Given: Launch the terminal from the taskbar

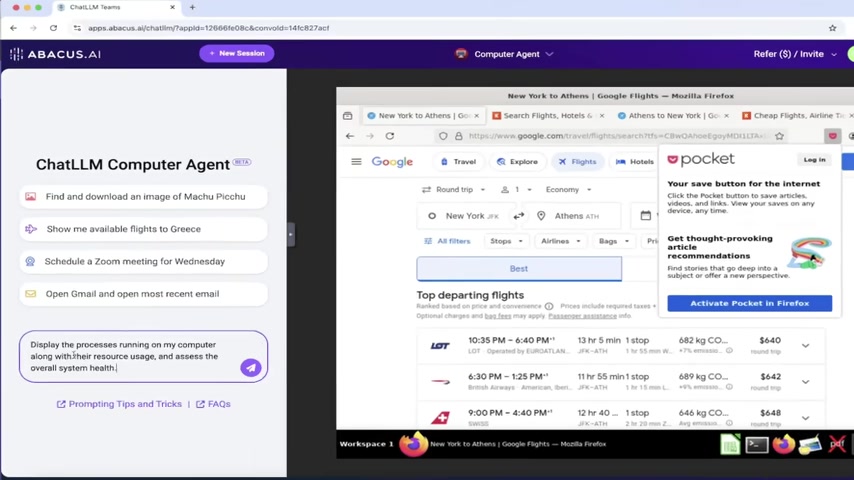Looking at the screenshot, I should (x=757, y=445).
